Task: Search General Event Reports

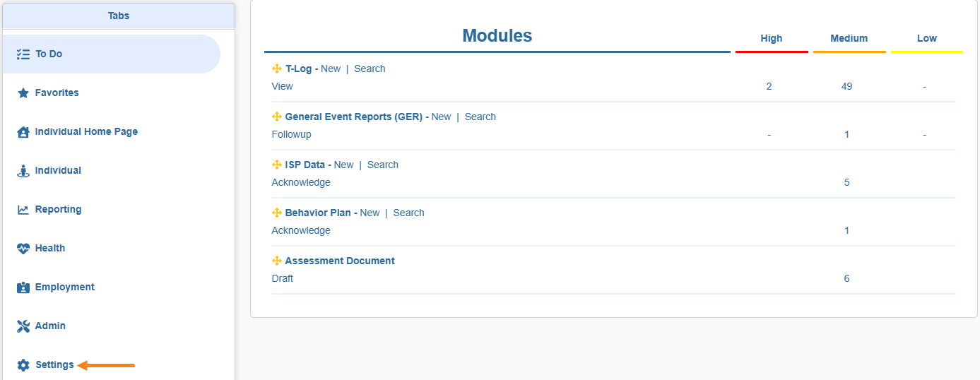Action: point(480,117)
